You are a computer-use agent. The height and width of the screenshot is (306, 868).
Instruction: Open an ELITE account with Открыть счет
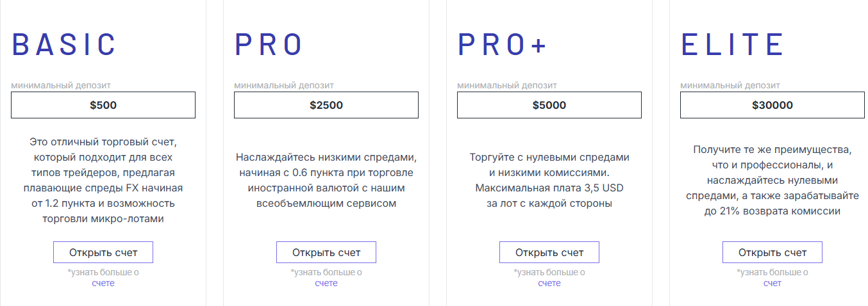(772, 252)
